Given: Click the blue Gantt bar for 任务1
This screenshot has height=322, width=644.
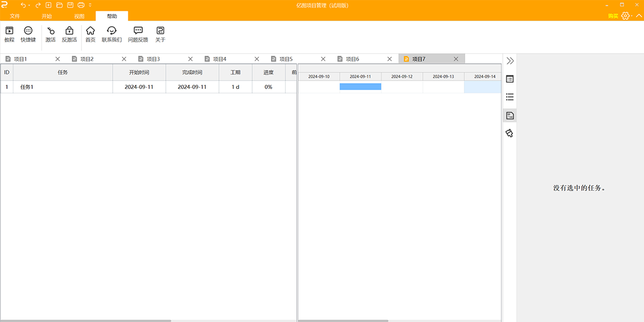Looking at the screenshot, I should click(x=360, y=86).
